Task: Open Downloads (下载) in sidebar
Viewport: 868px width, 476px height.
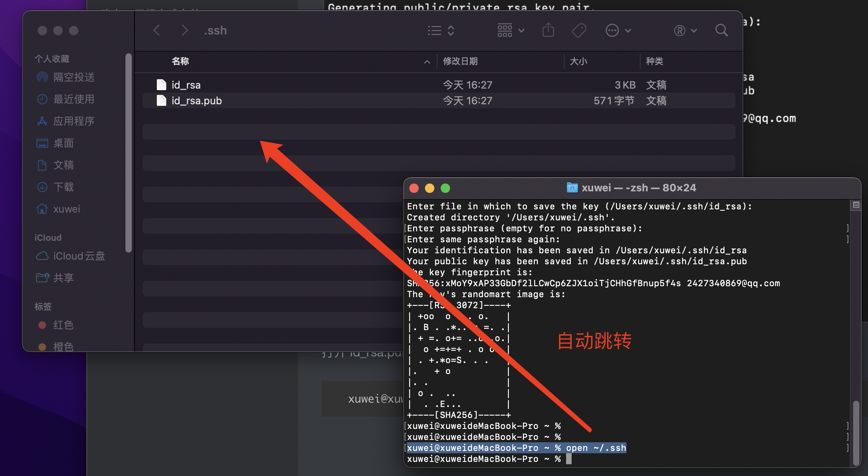Action: coord(64,187)
